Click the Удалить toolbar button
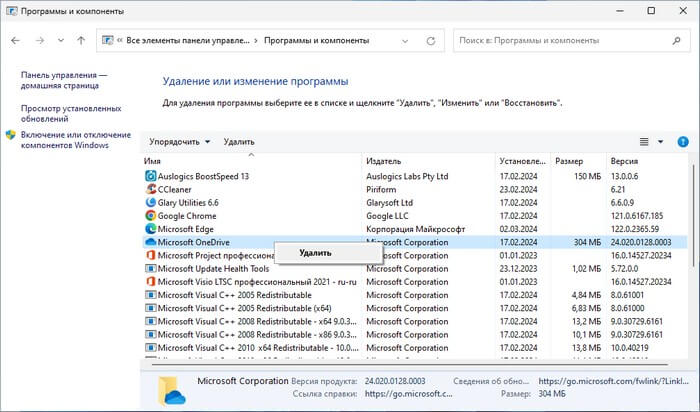Screen dimensions: 700x412 pyautogui.click(x=239, y=142)
